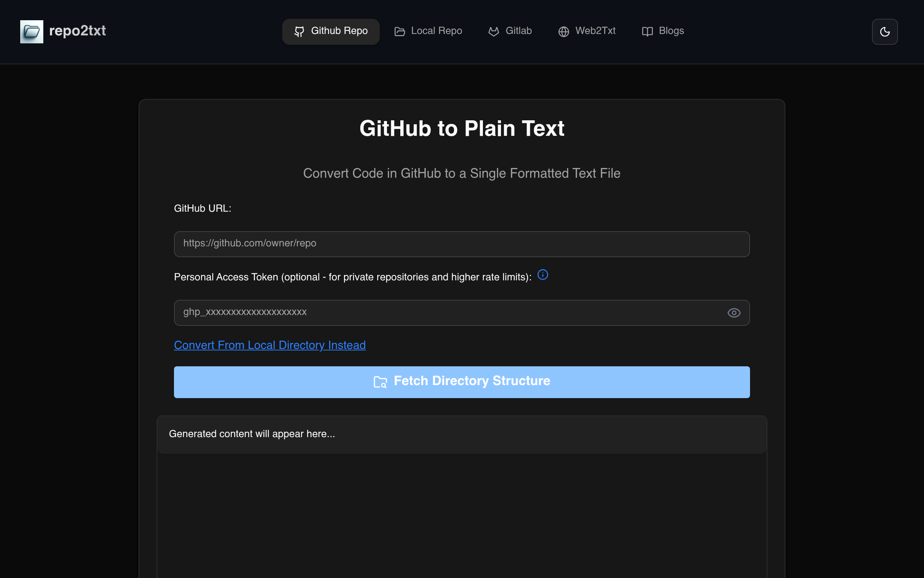
Task: Toggle token visibility with the eye icon
Action: coord(734,313)
